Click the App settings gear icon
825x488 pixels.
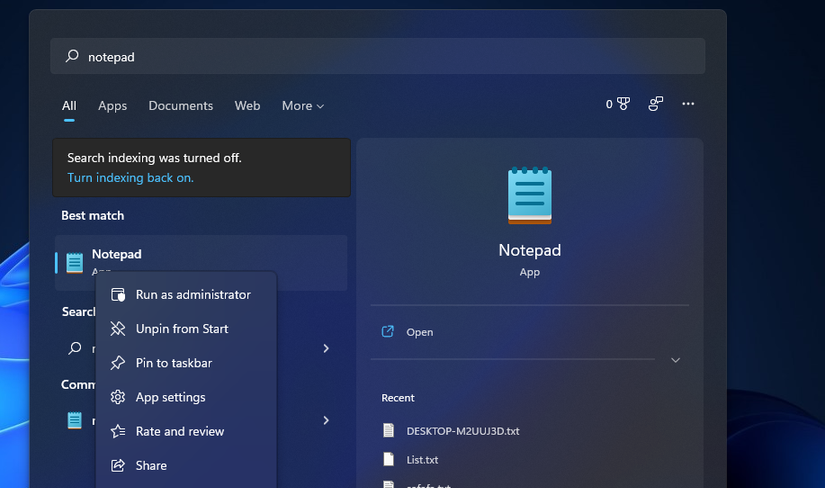pyautogui.click(x=118, y=397)
